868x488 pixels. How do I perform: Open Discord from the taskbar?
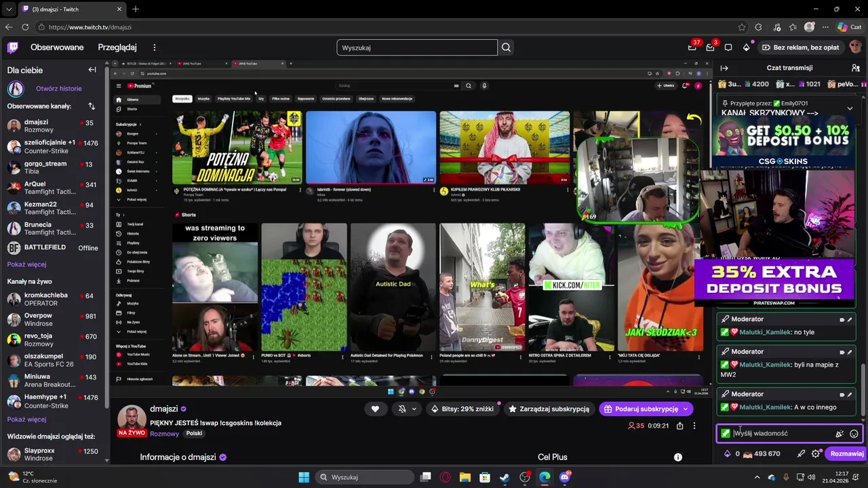(x=565, y=477)
